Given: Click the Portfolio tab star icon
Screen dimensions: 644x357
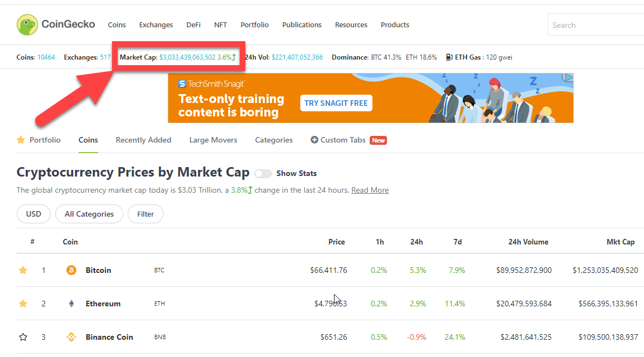Looking at the screenshot, I should (x=21, y=140).
